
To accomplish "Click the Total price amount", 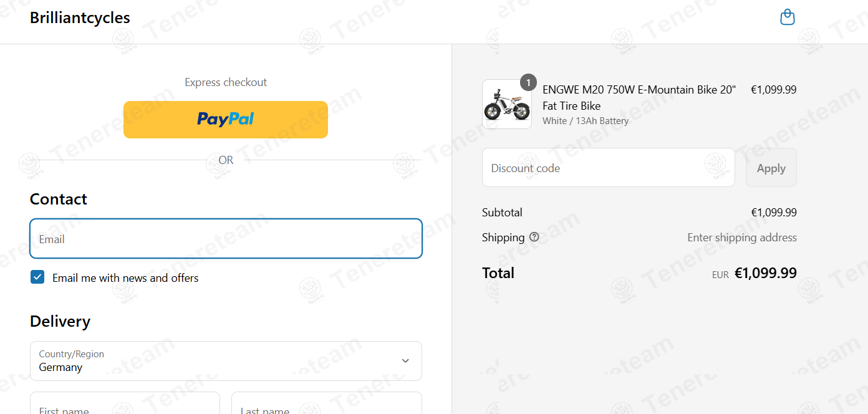I will point(766,273).
